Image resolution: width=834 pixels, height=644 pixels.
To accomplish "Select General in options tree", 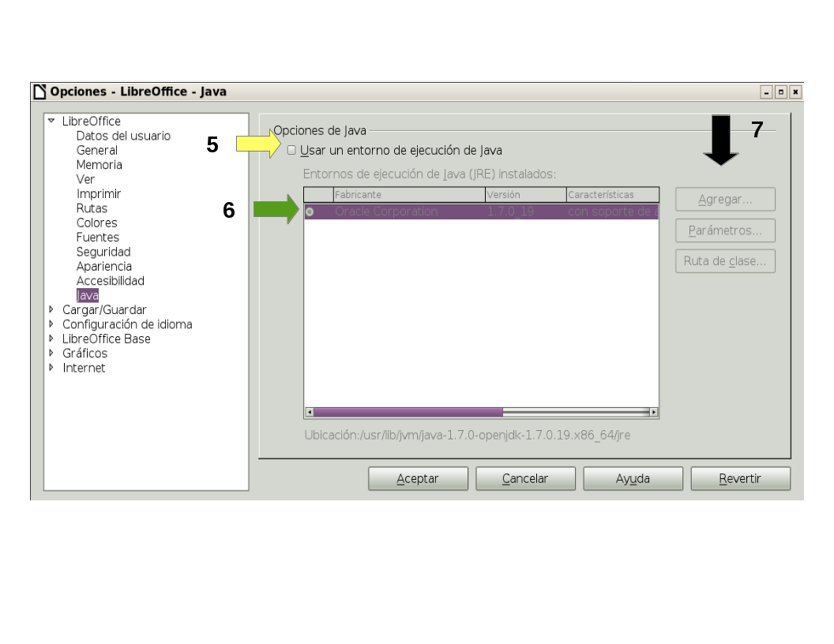I will 97,151.
